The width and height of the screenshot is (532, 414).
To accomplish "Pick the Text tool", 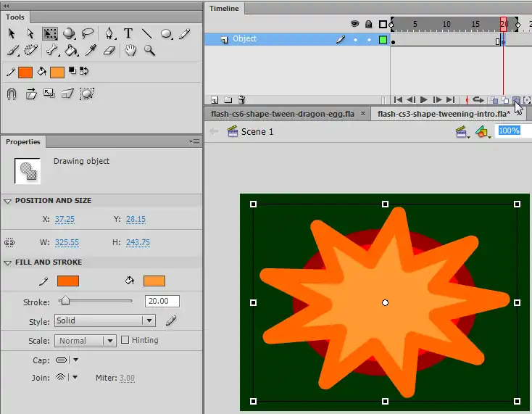I will point(128,33).
